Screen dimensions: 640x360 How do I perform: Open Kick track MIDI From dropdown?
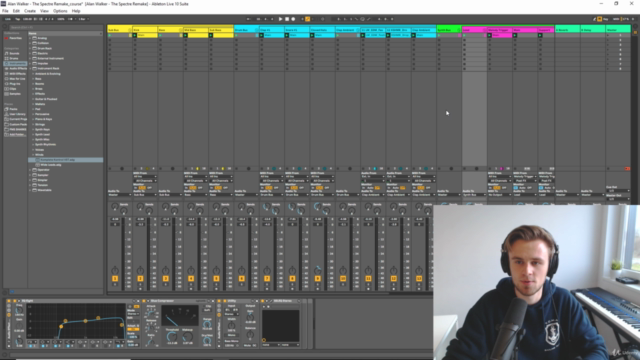tap(145, 177)
